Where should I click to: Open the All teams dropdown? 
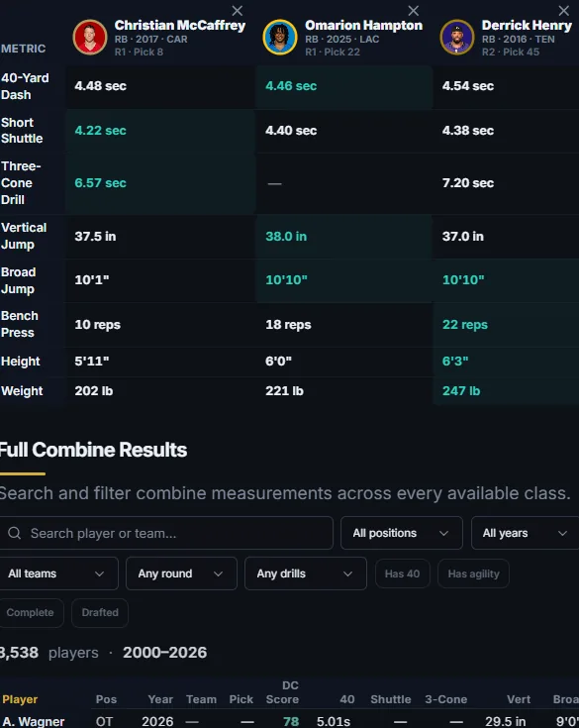click(58, 573)
